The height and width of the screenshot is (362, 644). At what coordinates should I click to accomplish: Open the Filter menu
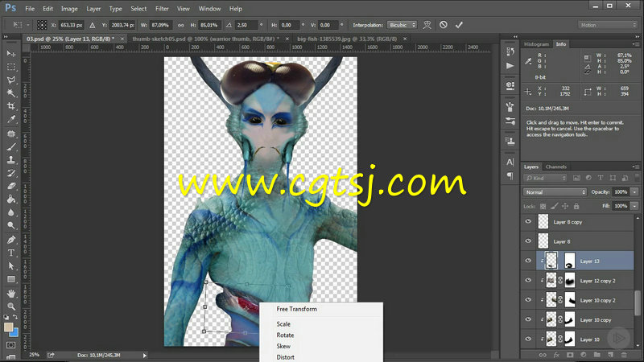[162, 9]
